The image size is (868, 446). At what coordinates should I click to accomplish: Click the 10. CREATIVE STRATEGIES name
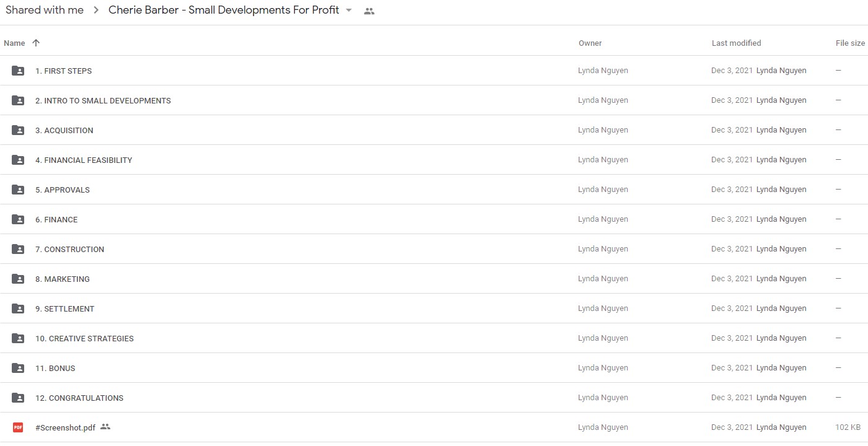[84, 339]
